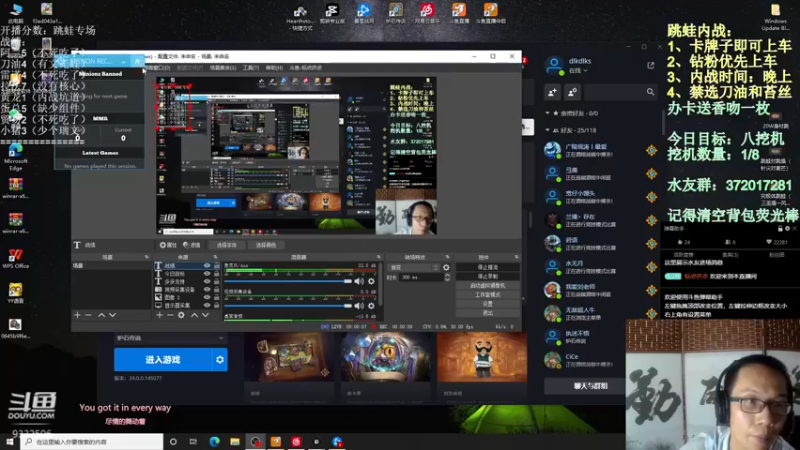Toggle visibility of 多多支持 source

pyautogui.click(x=207, y=281)
